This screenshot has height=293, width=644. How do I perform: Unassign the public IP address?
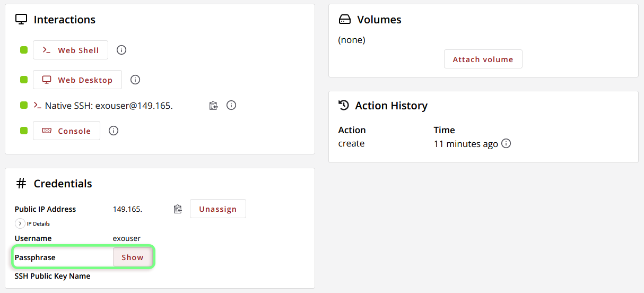(218, 209)
